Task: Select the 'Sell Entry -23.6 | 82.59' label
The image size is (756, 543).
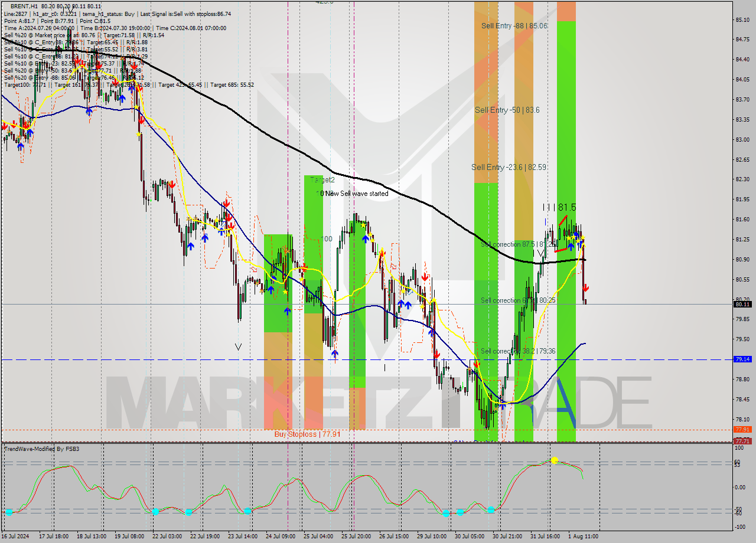Action: tap(509, 168)
